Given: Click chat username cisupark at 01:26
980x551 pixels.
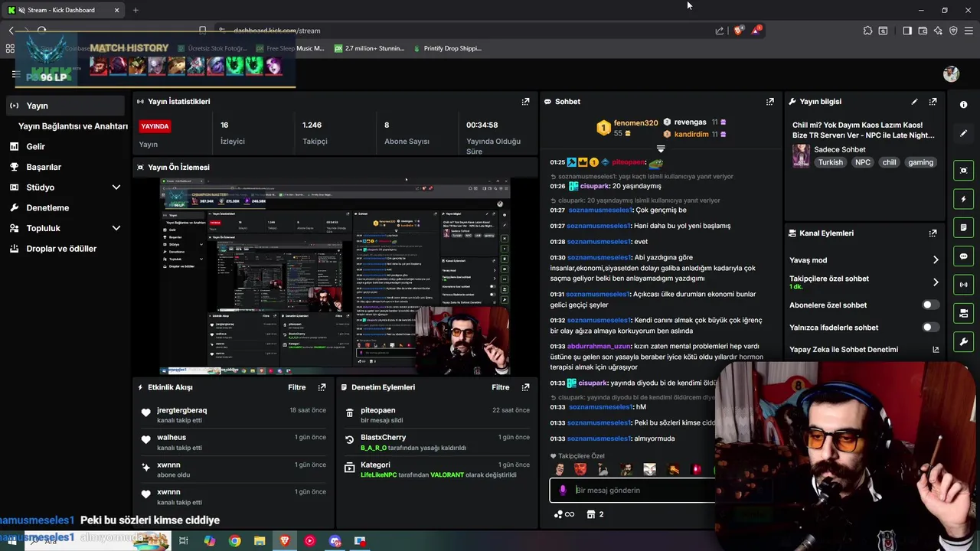Looking at the screenshot, I should pos(593,186).
